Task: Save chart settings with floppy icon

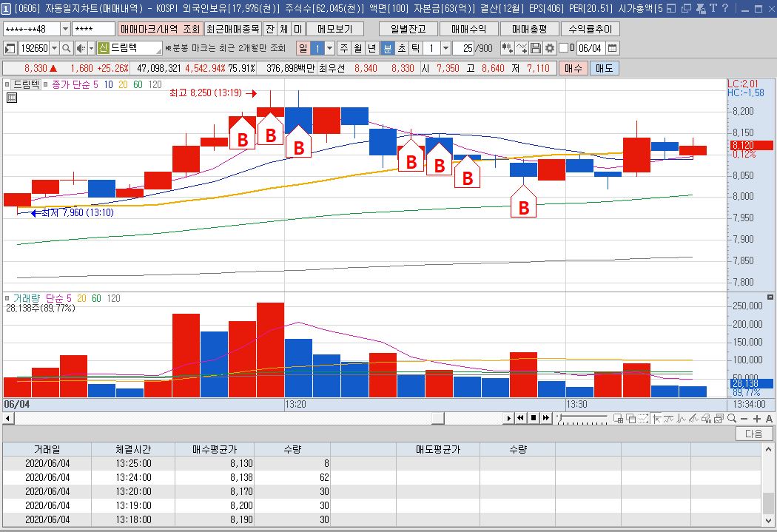Action: coord(536,48)
